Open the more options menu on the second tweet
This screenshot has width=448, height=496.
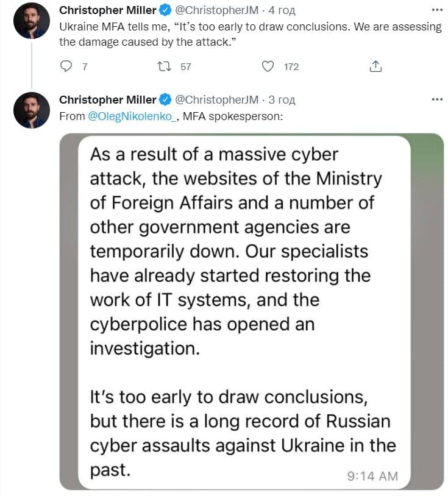pyautogui.click(x=436, y=100)
